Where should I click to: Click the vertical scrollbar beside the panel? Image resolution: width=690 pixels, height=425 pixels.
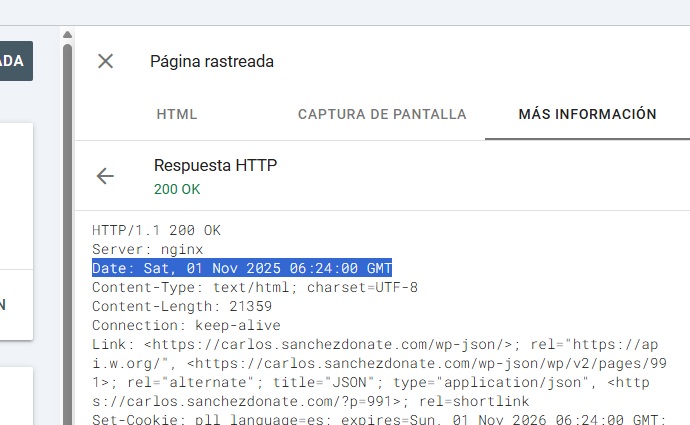[x=68, y=230]
